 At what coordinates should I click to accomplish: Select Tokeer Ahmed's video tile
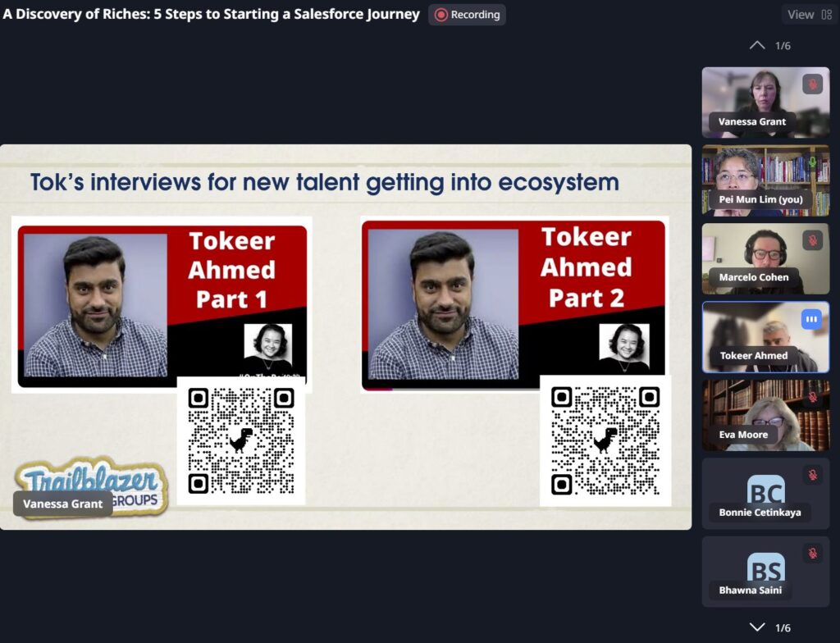coord(765,337)
